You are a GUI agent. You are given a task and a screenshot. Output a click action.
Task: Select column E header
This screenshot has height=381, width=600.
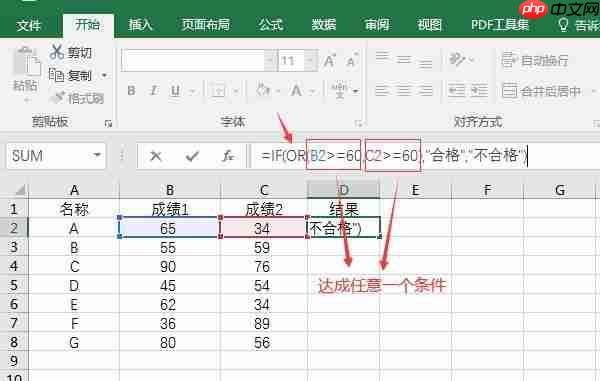pos(416,190)
